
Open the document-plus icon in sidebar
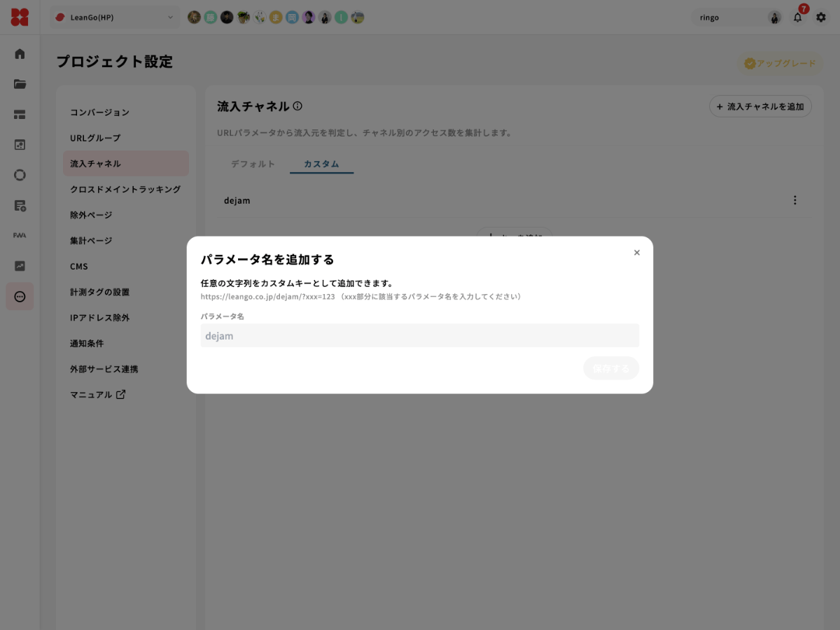click(x=20, y=206)
